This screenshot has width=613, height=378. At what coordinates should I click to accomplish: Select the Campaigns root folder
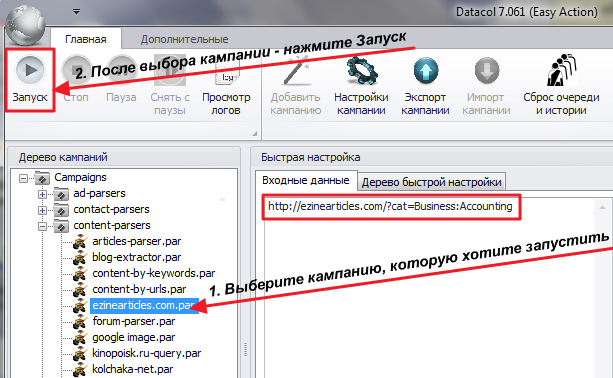point(80,177)
